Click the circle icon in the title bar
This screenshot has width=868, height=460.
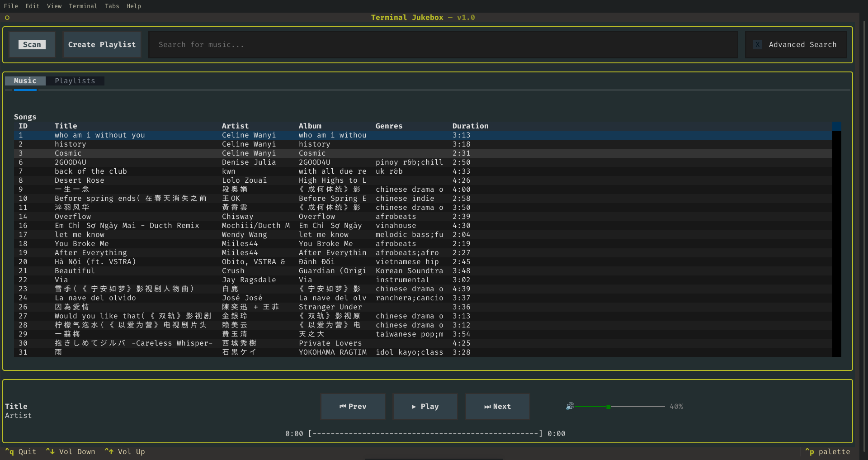7,18
